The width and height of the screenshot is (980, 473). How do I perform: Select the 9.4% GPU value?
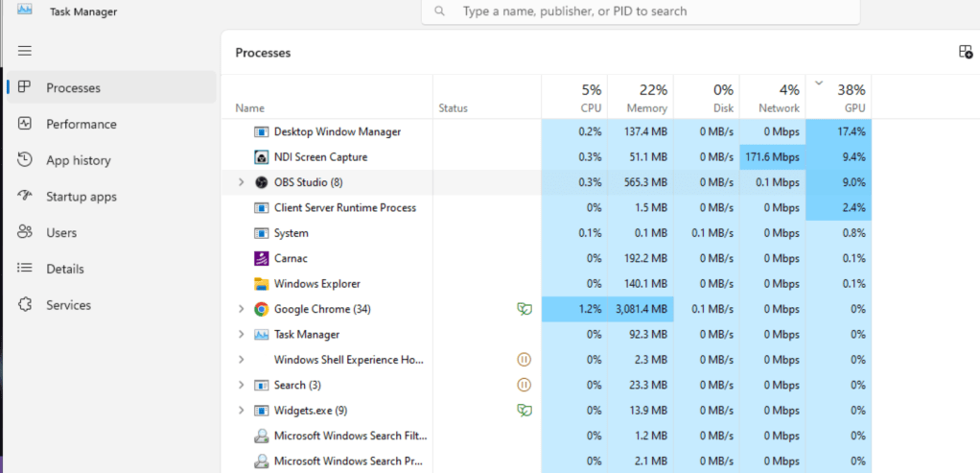pos(852,157)
